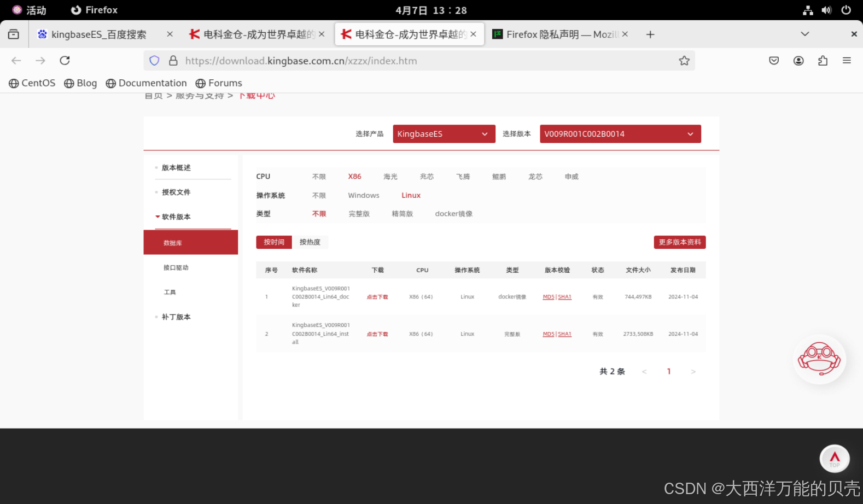Select the 版本概述 sidebar item
Screen dimensions: 863x504
(x=176, y=168)
